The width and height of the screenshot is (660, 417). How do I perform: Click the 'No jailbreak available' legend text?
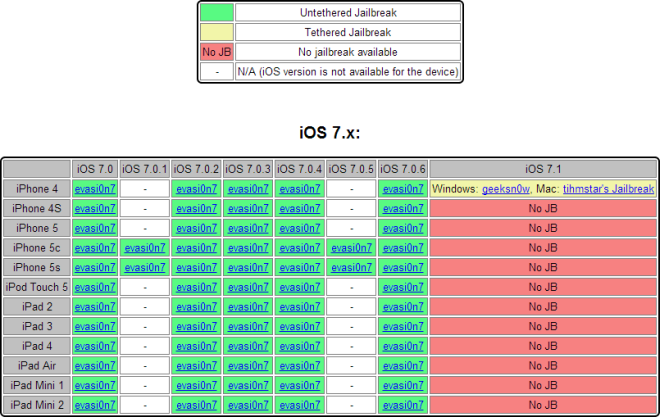point(348,52)
